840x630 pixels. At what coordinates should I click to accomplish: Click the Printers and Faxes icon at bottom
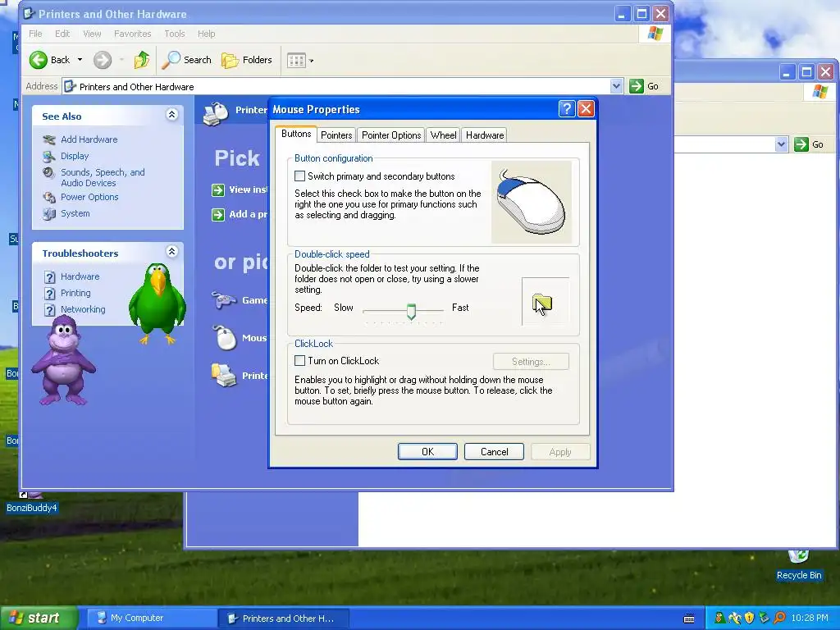[224, 375]
